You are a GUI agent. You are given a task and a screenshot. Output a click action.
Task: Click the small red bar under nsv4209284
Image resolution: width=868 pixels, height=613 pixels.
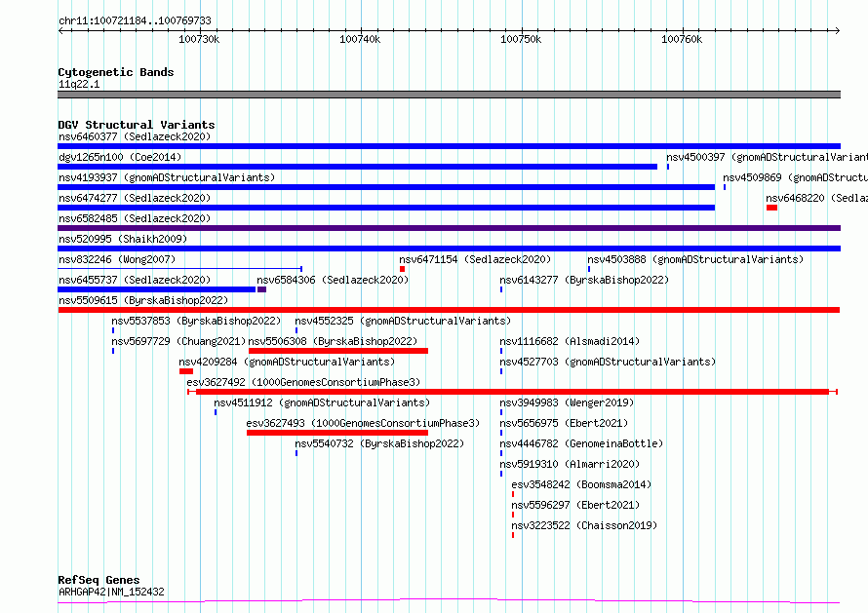[186, 371]
